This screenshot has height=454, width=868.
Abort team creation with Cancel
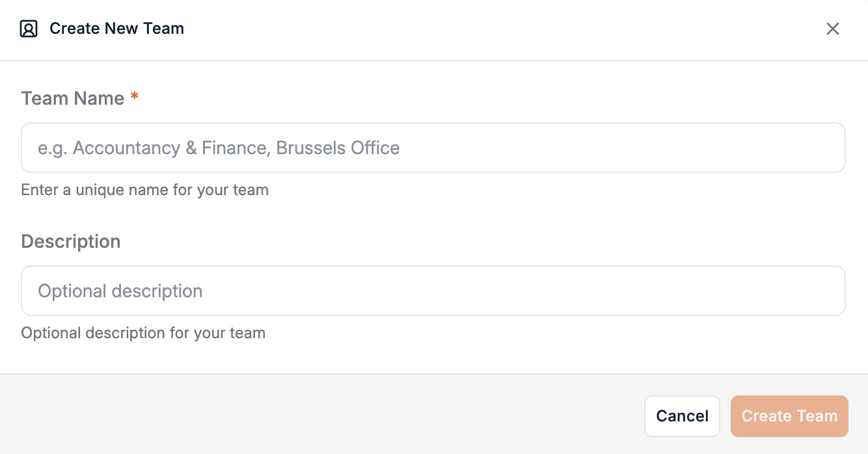682,416
